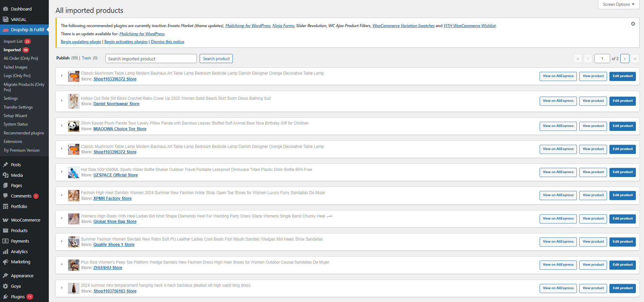Click the High Heel Sandals product thumbnail
Image resolution: width=644 pixels, height=302 pixels.
click(x=74, y=195)
